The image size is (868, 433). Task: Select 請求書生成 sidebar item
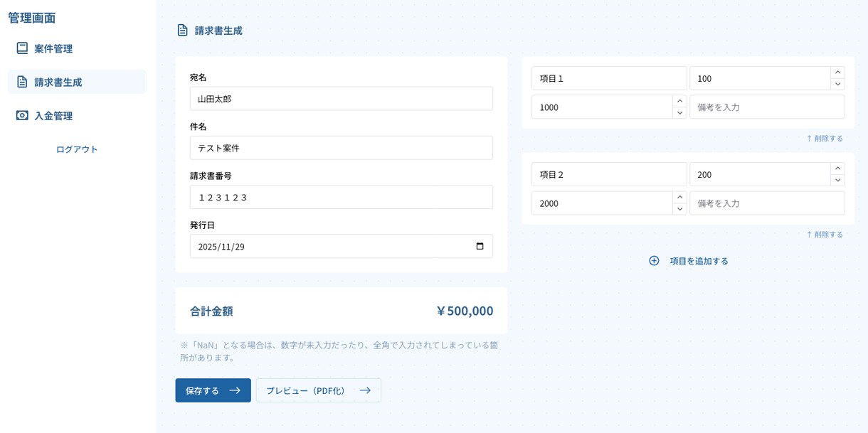click(77, 82)
